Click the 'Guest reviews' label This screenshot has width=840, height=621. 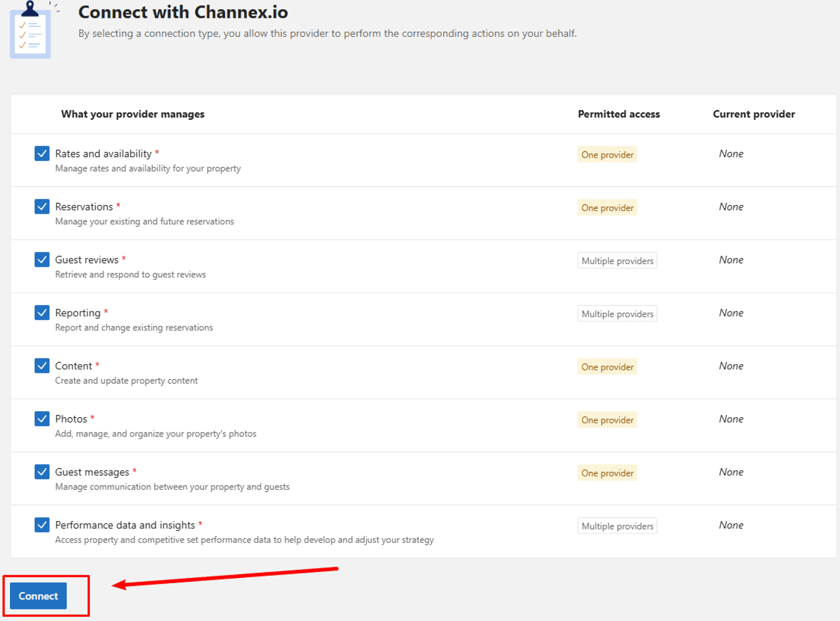87,260
